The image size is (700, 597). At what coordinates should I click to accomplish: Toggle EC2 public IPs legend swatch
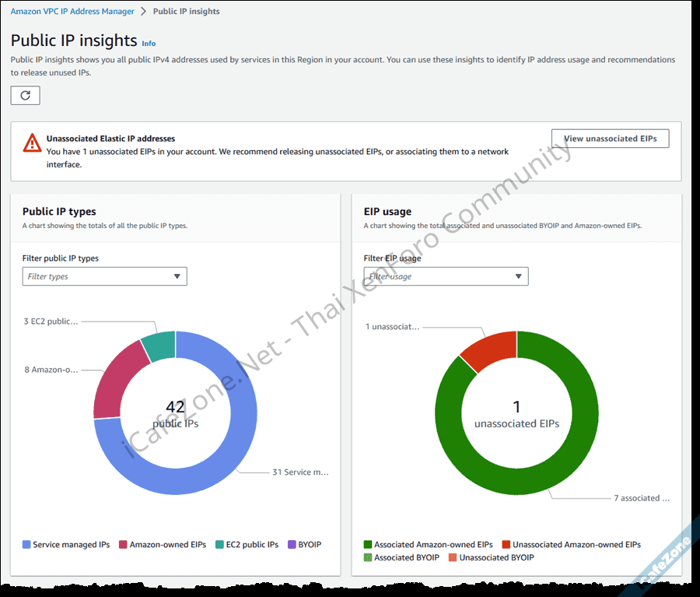(219, 545)
